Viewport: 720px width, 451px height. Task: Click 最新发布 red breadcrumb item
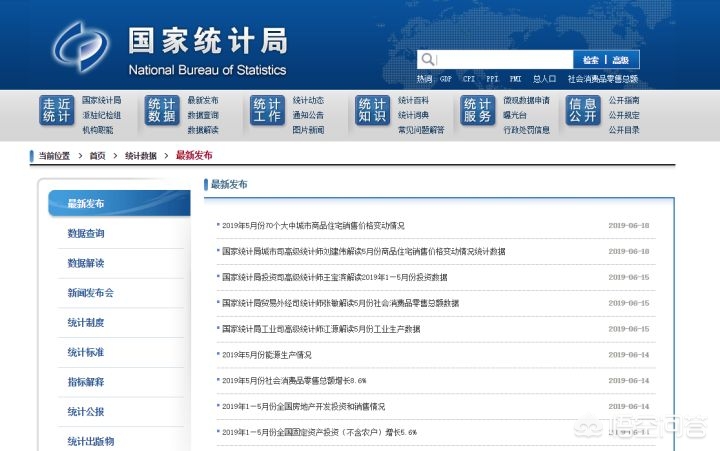pyautogui.click(x=194, y=155)
